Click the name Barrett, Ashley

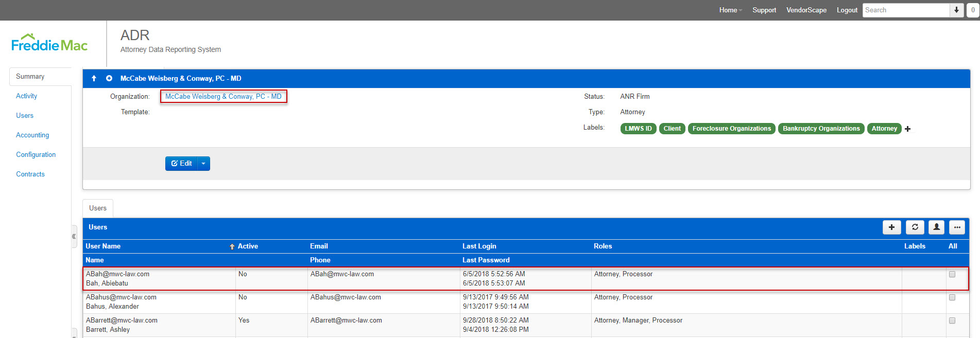pyautogui.click(x=108, y=330)
